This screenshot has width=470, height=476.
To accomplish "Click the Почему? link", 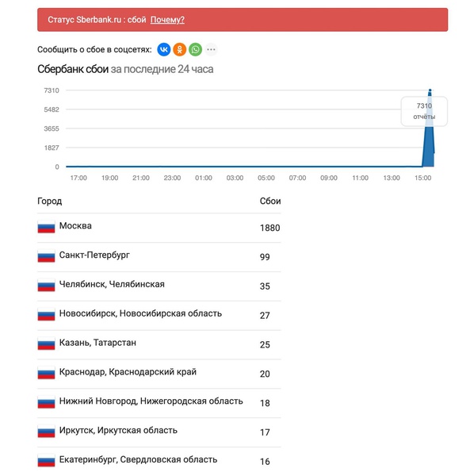I will [167, 20].
